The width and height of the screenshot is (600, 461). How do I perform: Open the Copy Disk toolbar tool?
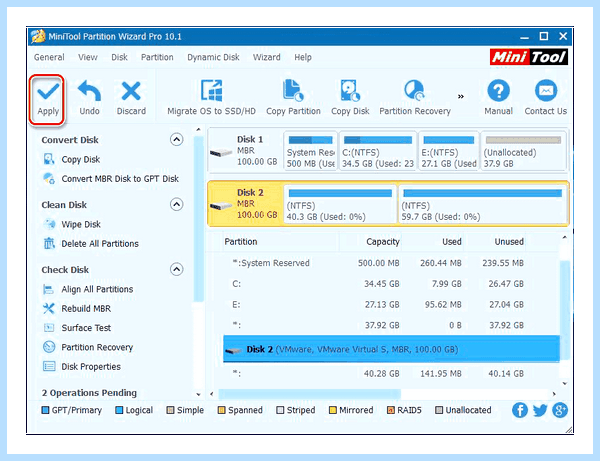350,98
